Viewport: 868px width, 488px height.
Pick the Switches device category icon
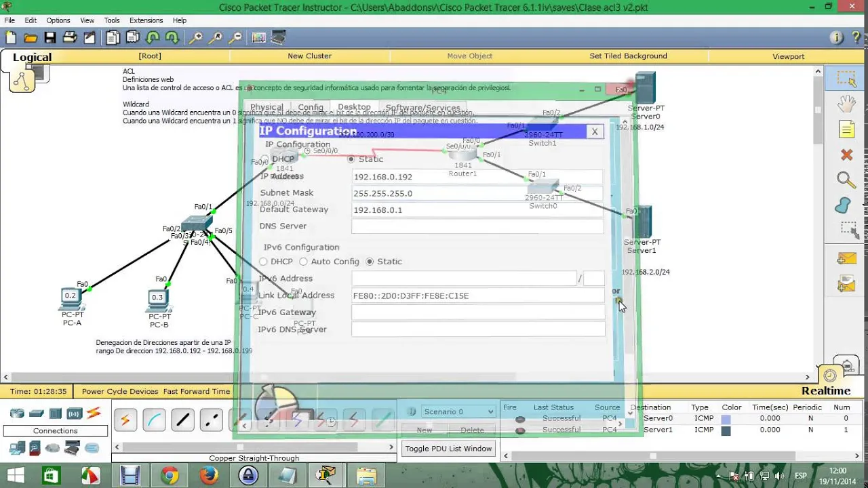[37, 413]
